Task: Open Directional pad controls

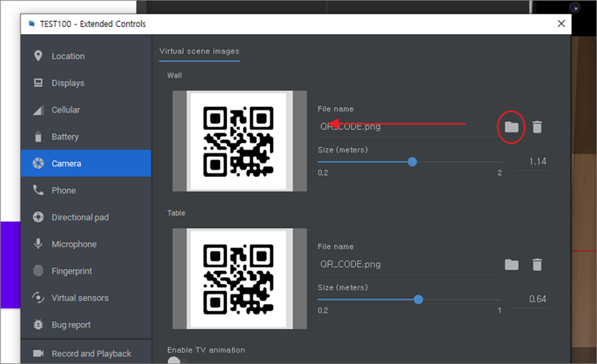Action: point(86,217)
